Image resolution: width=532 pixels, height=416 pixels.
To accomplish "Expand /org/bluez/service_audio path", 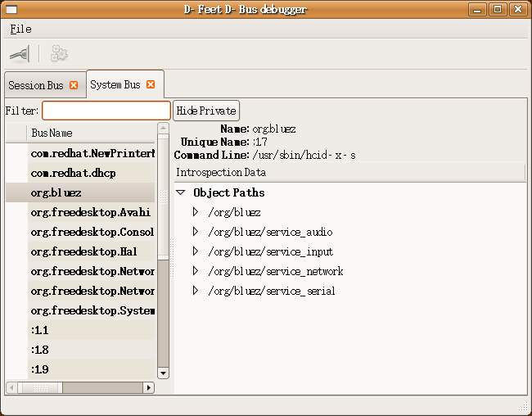I will click(x=196, y=232).
